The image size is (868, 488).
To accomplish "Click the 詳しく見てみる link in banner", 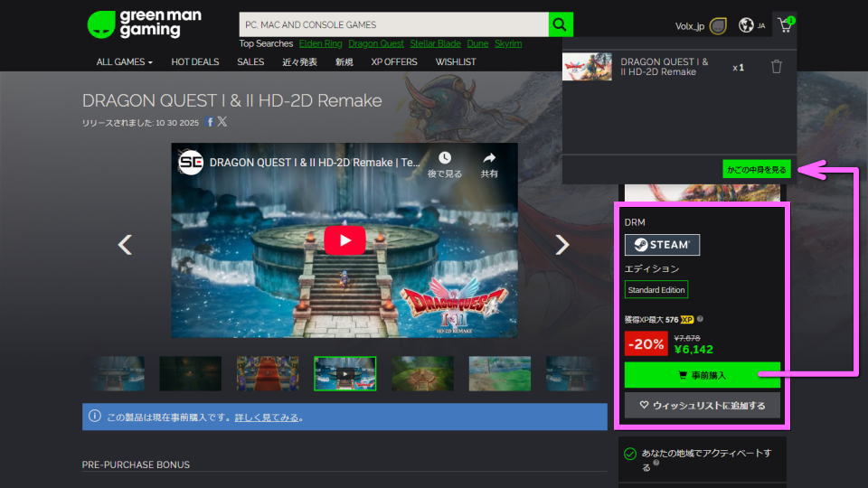I will pos(267,418).
